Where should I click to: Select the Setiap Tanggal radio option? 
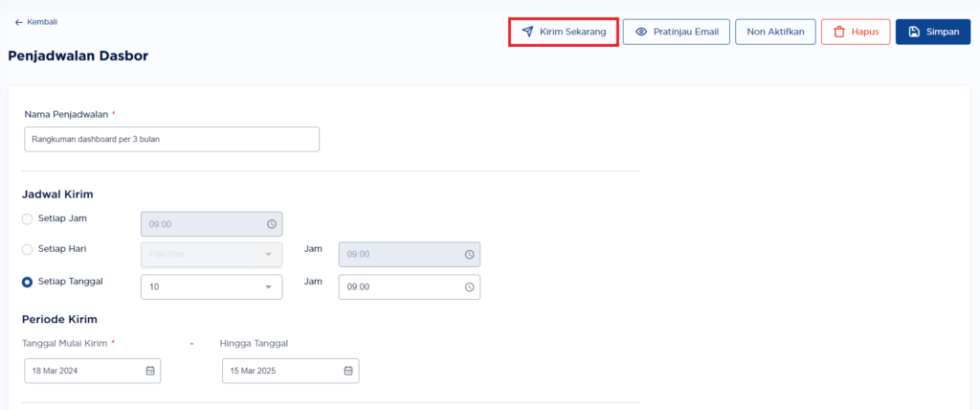[27, 283]
